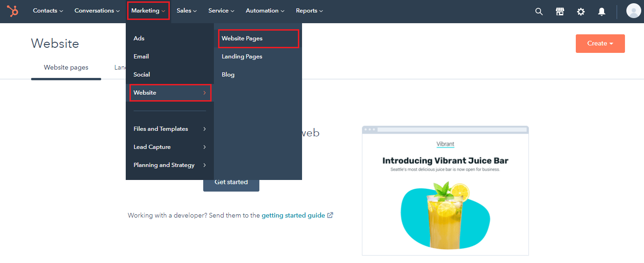Open the search magnifier icon

pos(539,11)
